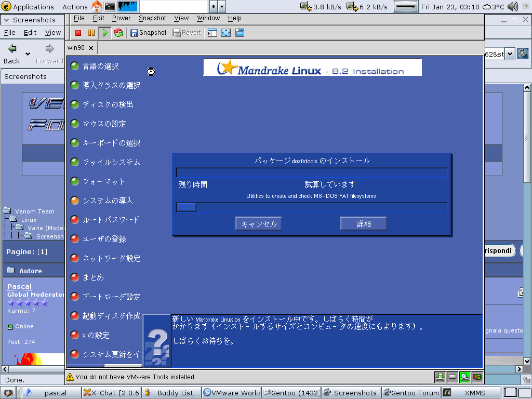Click VMware status bar CD-ROM device icon
This screenshot has height=399, width=532.
pos(464,377)
